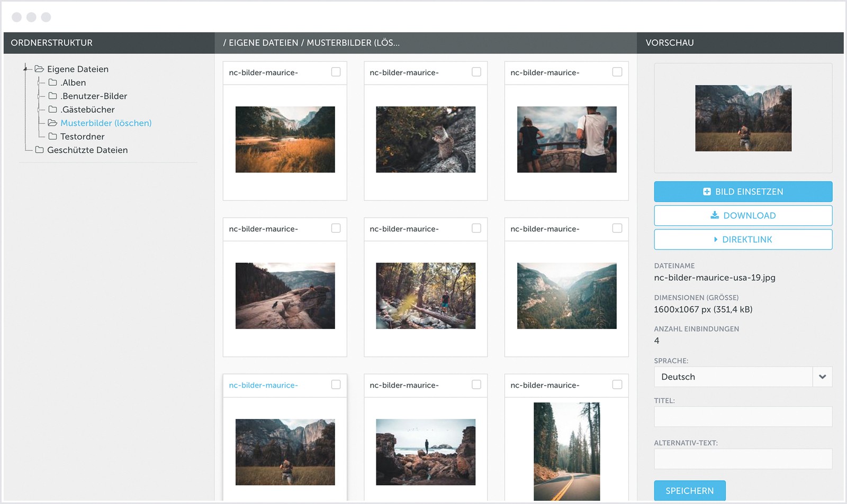This screenshot has height=504, width=847.
Task: Open the Geschützte Dateien tree entry
Action: pos(87,150)
